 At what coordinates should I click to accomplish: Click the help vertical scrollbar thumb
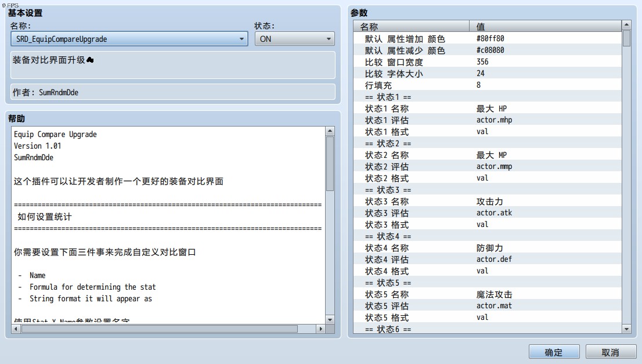point(330,163)
